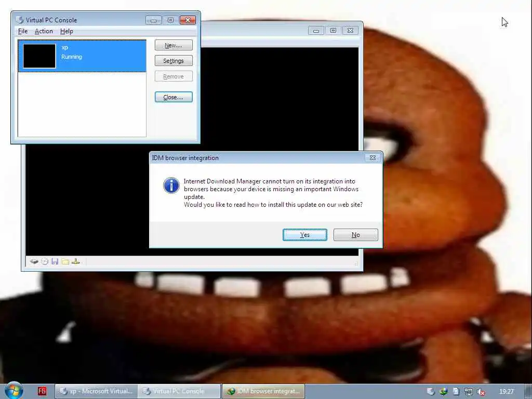Restore the xp virtual machine window
The image size is (532, 399).
(x=333, y=31)
